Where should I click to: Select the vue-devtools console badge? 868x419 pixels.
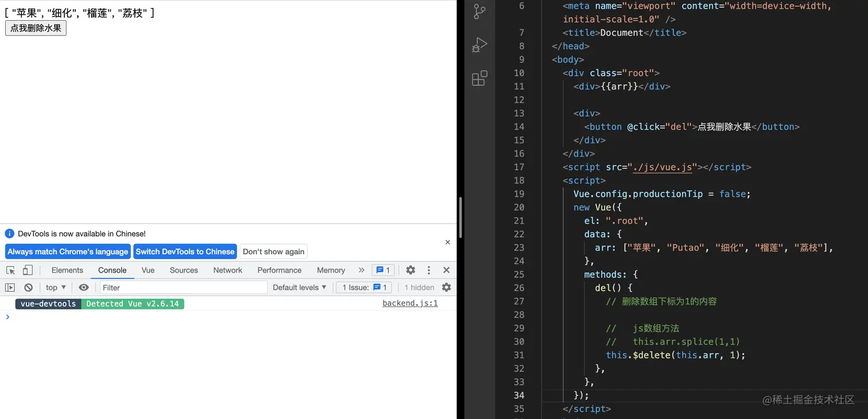tap(48, 304)
